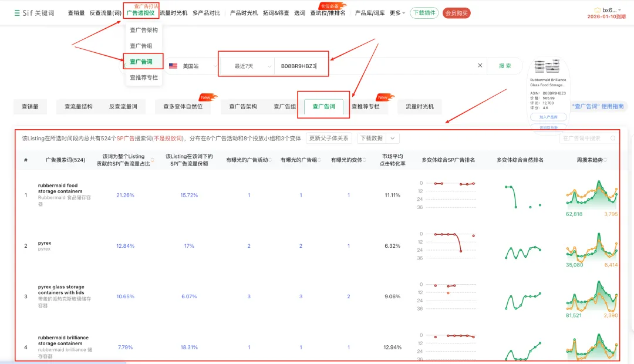
Task: Open caret next to 下载数据 button
Action: (x=393, y=139)
